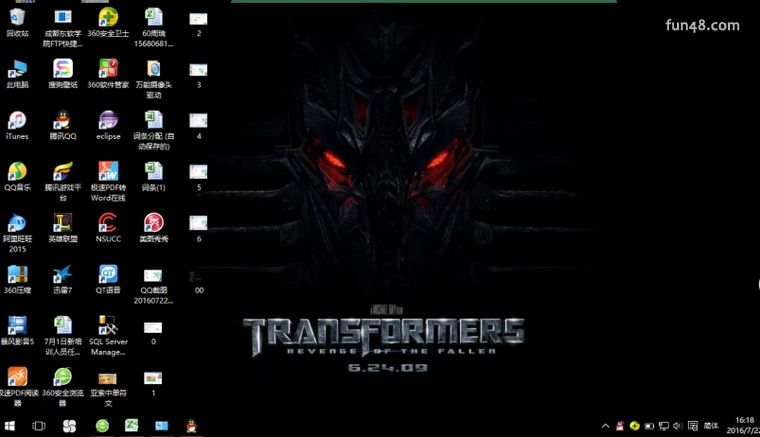Image resolution: width=760 pixels, height=437 pixels.
Task: Launch 腾讯游戏平台 from the desktop
Action: 63,172
